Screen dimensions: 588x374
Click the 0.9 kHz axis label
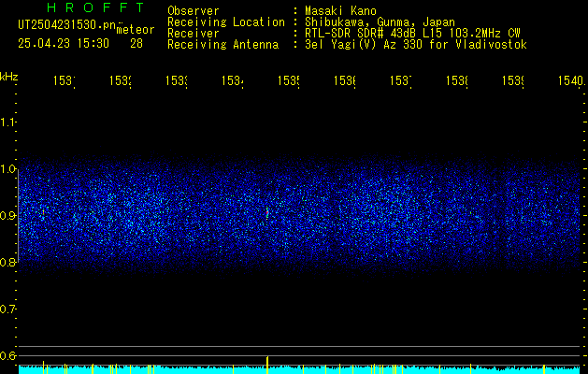point(7,216)
